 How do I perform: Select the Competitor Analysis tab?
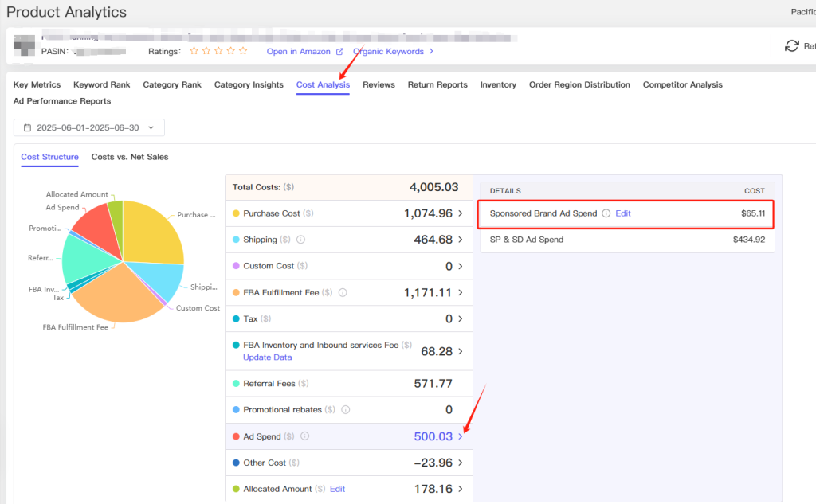click(x=682, y=84)
